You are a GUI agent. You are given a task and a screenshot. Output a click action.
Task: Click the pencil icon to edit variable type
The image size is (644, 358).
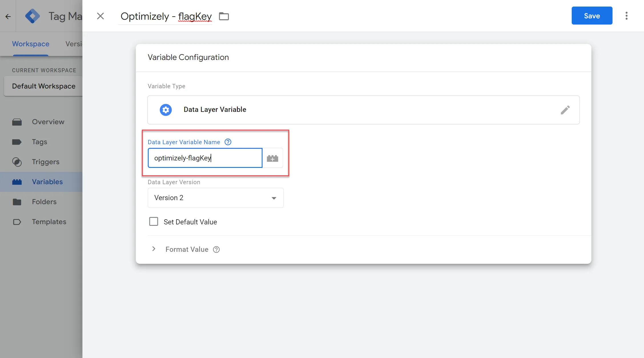click(565, 110)
